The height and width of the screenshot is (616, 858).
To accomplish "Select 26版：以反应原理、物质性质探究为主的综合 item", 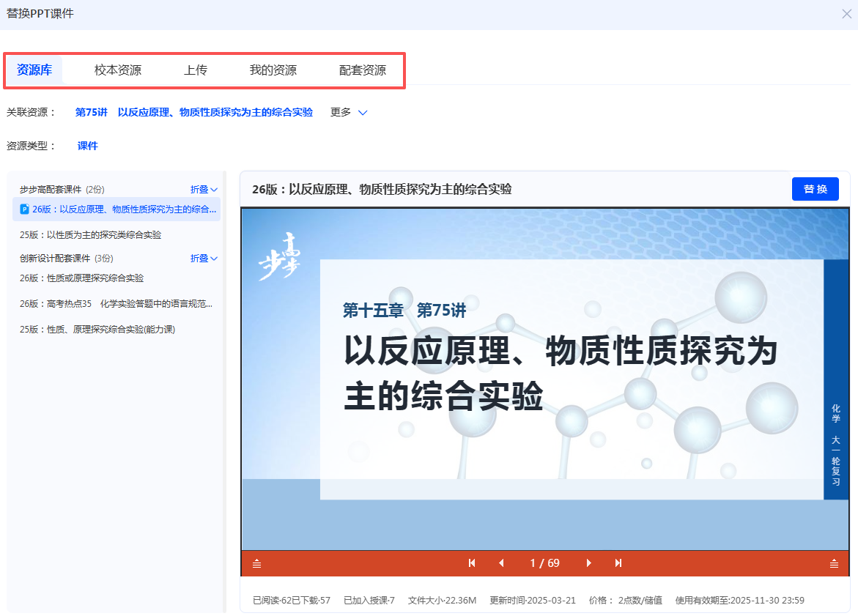I will (117, 209).
